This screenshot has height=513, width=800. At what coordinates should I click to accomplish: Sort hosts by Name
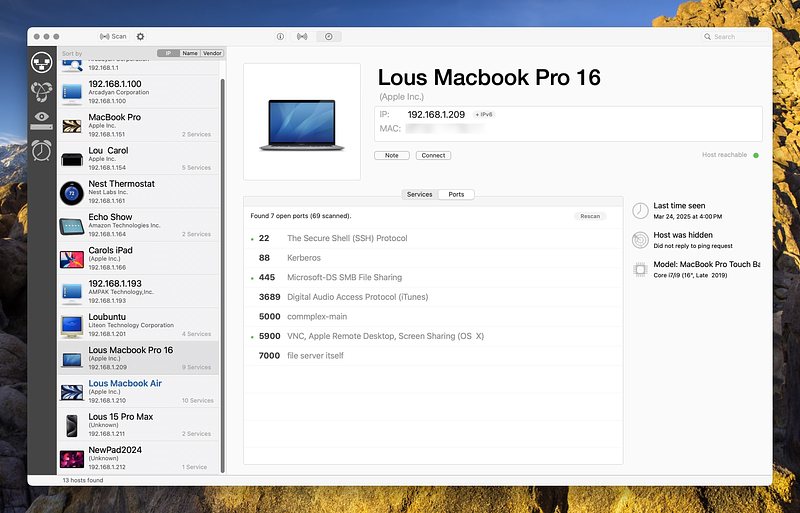coord(190,53)
